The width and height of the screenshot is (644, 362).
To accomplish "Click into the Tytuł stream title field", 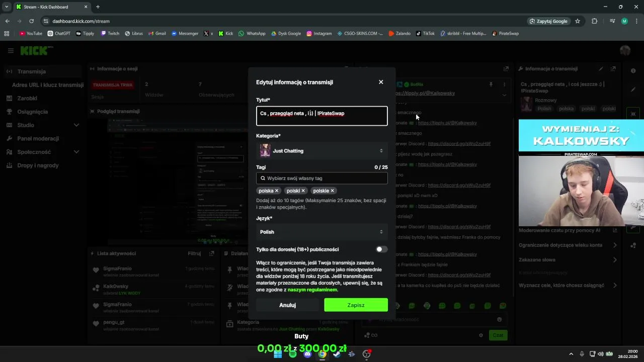I will coord(322,116).
